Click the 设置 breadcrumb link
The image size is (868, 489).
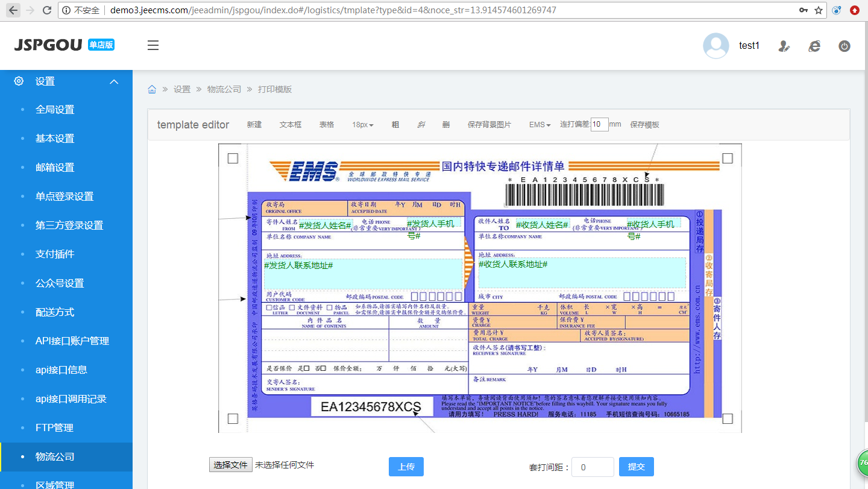click(182, 89)
